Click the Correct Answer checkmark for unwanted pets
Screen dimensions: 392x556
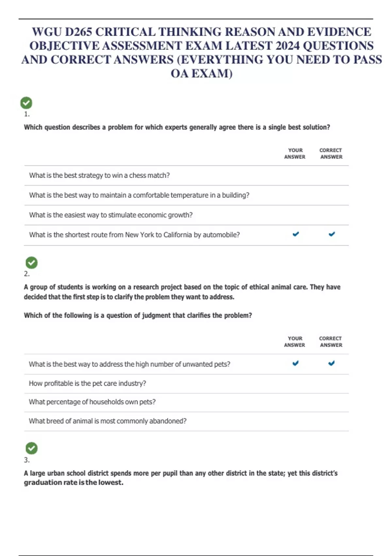click(331, 363)
